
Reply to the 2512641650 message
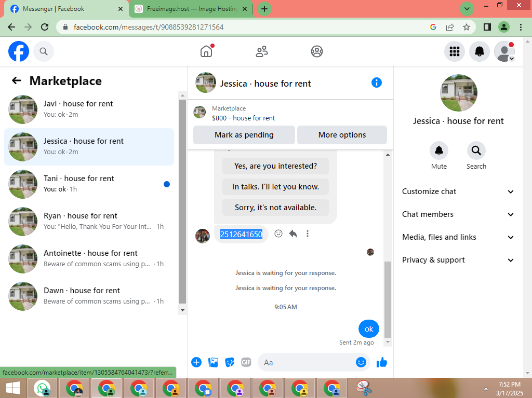pos(293,234)
